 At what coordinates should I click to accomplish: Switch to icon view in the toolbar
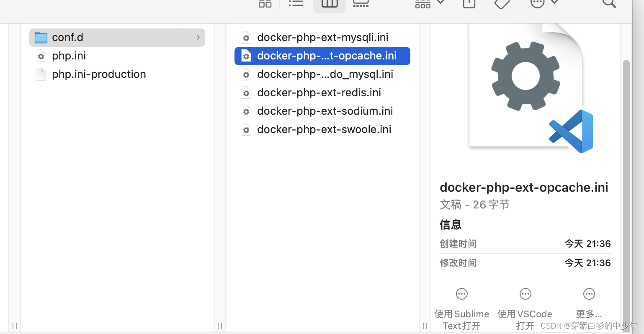pyautogui.click(x=265, y=3)
